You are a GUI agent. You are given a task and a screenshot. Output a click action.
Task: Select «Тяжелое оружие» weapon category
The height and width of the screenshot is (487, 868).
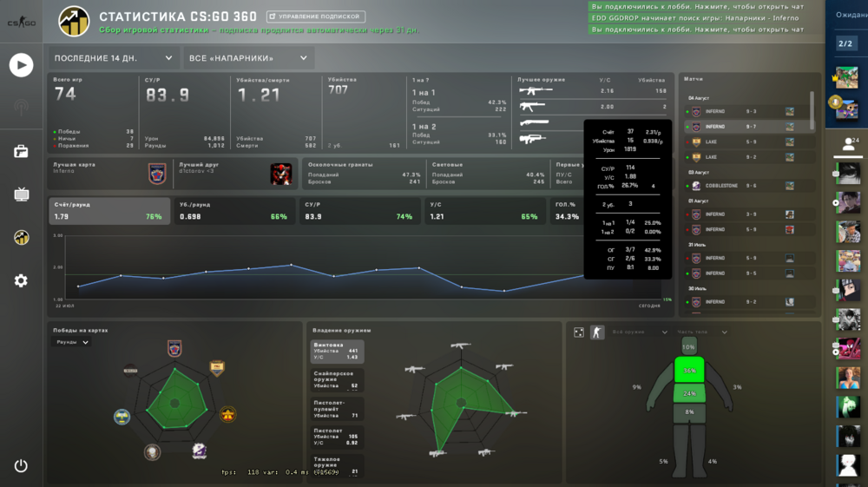(x=337, y=465)
